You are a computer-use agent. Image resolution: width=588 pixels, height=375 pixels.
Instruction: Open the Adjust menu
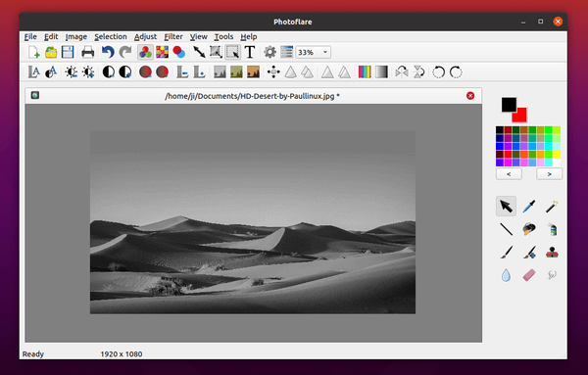coord(145,36)
